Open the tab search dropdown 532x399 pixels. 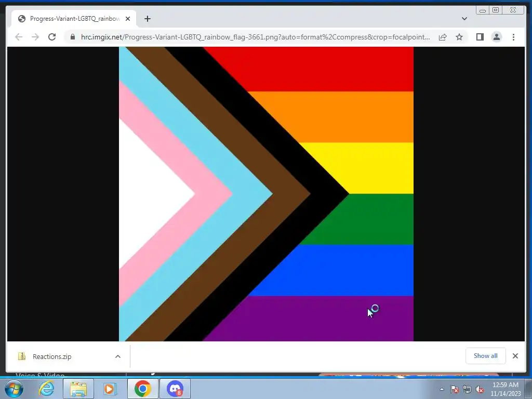click(464, 19)
